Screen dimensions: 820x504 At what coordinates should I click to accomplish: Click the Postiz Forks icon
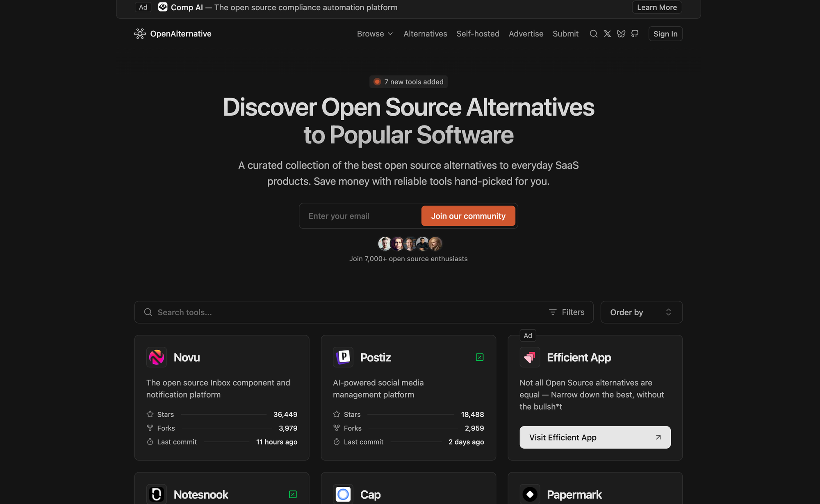pyautogui.click(x=337, y=428)
